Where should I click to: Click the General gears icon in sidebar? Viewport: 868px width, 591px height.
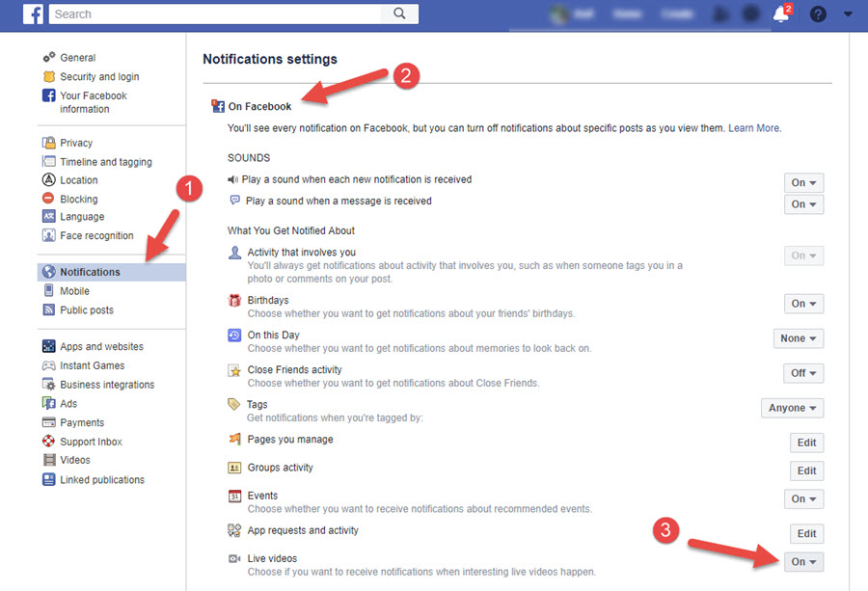click(x=49, y=57)
